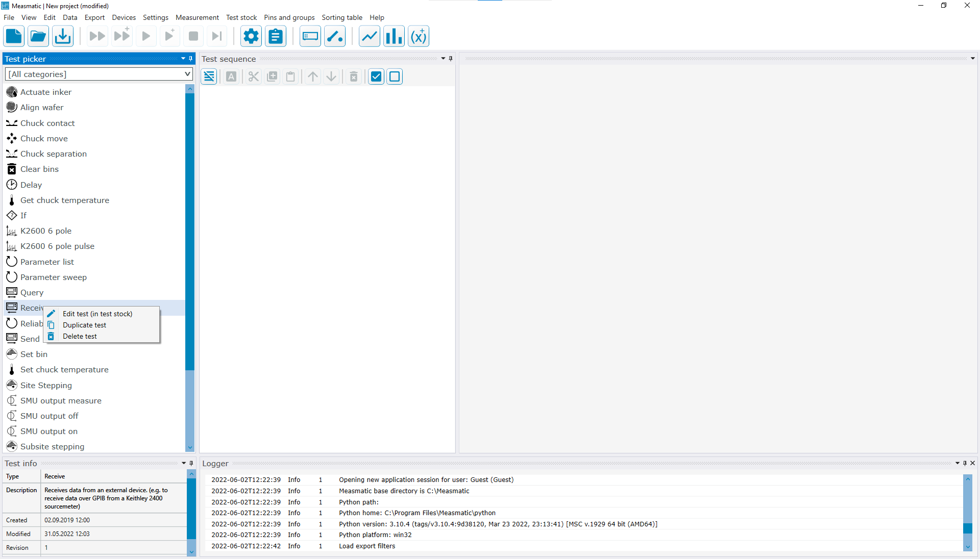
Task: Select Query test in picker
Action: pyautogui.click(x=94, y=292)
